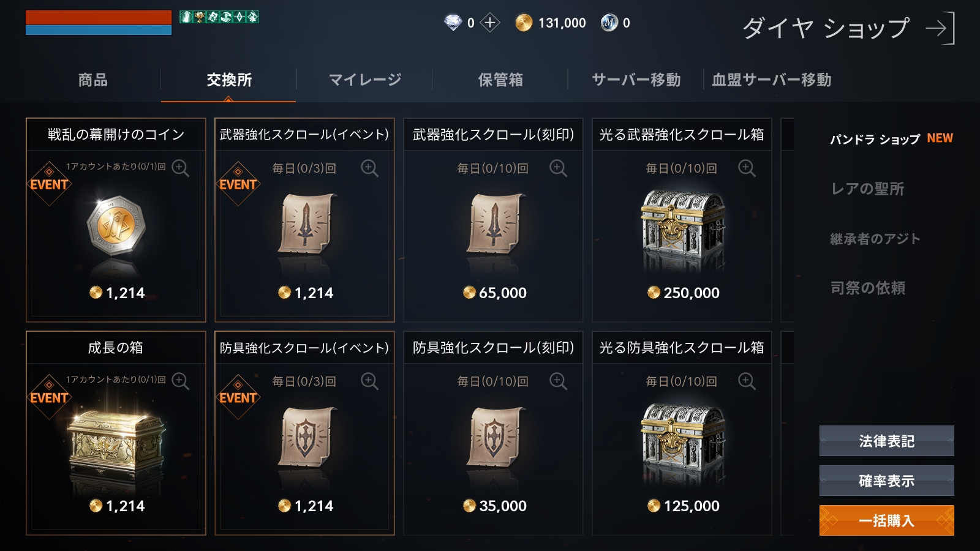
Task: Magnify the 武器強化スクロール(イベント) details
Action: pos(369,168)
